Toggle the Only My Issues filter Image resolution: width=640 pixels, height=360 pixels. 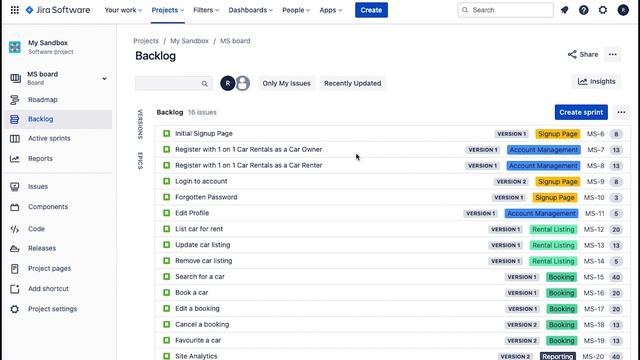tap(286, 83)
